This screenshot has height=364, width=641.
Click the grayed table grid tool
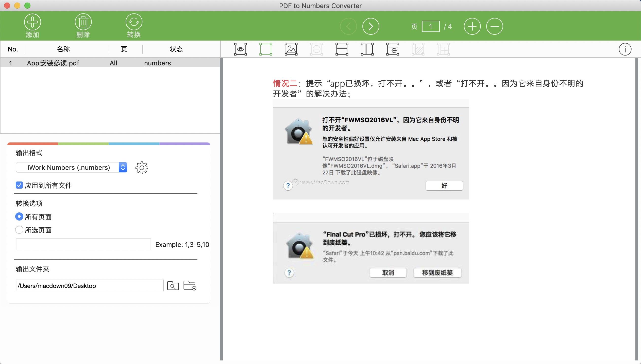coord(443,49)
